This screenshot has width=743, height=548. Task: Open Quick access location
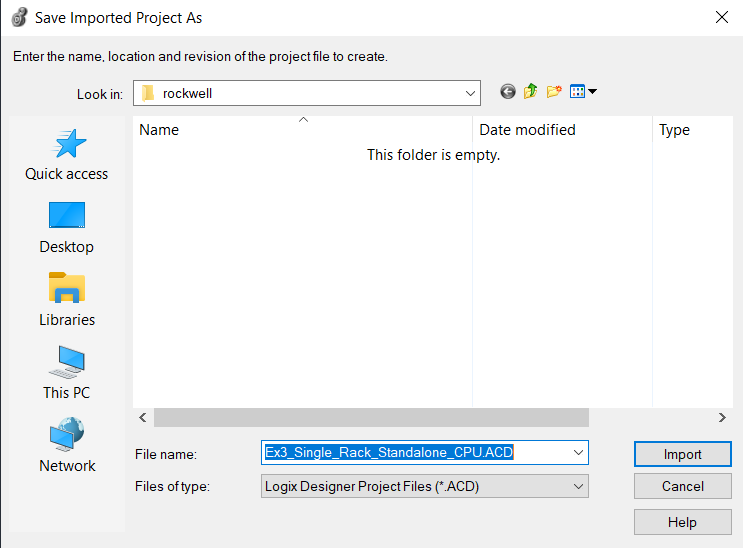pos(66,155)
